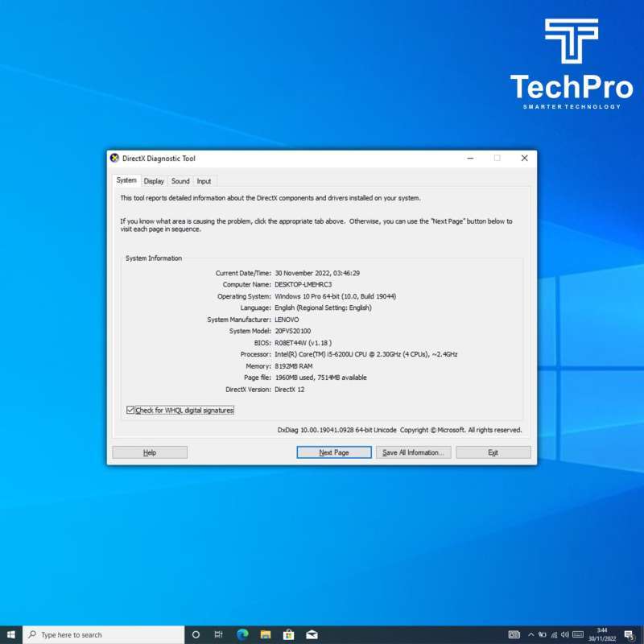Screen dimensions: 644x644
Task: Open Help for the Diagnostic Tool
Action: pos(149,452)
